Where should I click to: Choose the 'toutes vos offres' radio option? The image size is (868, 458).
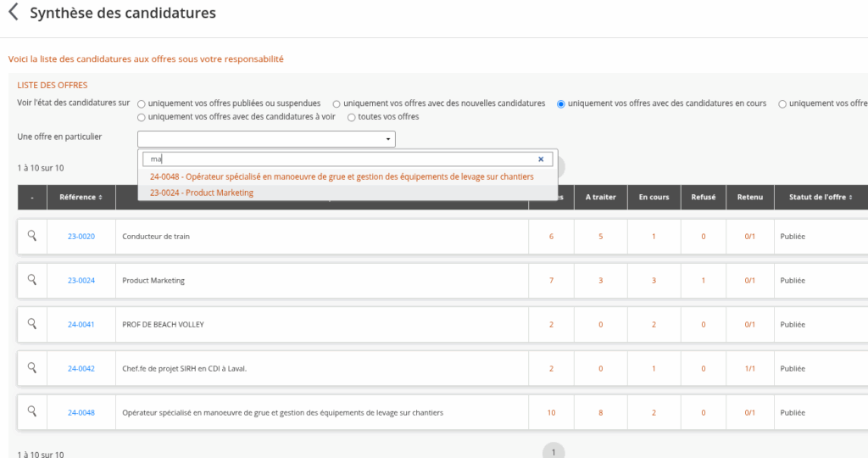pyautogui.click(x=352, y=117)
